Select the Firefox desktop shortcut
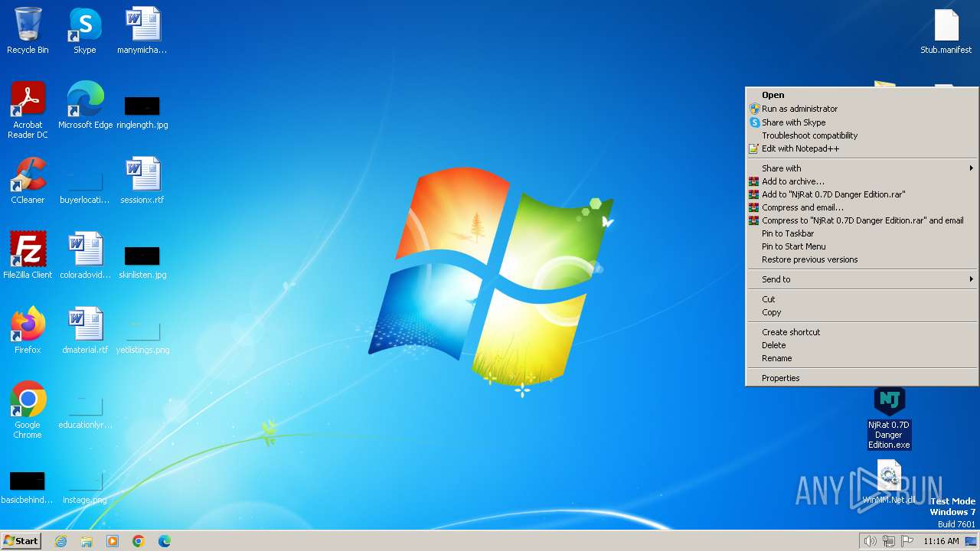This screenshot has height=551, width=980. (x=28, y=331)
